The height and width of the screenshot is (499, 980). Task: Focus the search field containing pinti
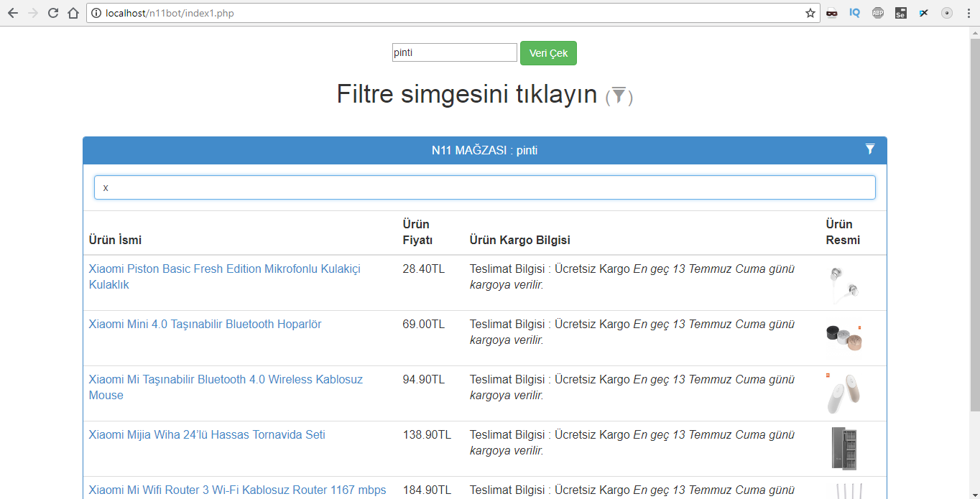(x=454, y=52)
